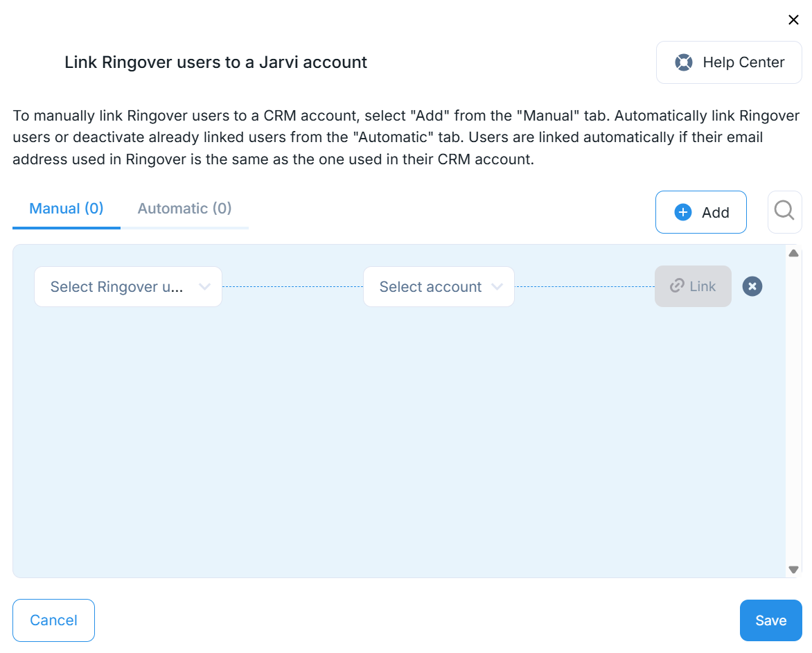This screenshot has width=812, height=653.
Task: Click the scrollbar down arrow
Action: click(x=793, y=570)
